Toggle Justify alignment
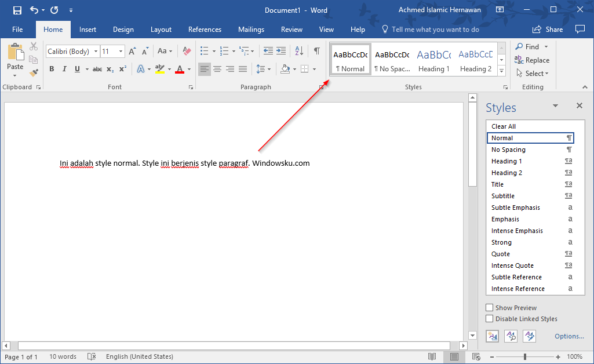The width and height of the screenshot is (594, 364). point(243,69)
